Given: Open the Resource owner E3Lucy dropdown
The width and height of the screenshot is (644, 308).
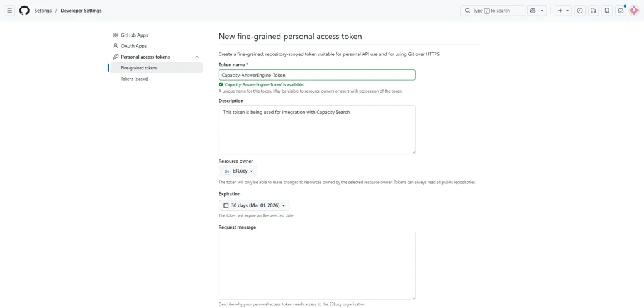Looking at the screenshot, I should coord(238,171).
